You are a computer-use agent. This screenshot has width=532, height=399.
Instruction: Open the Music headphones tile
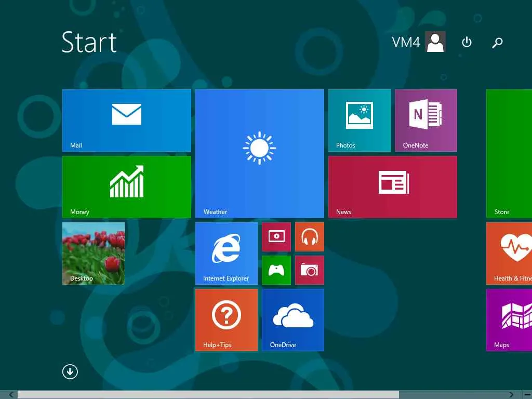310,237
